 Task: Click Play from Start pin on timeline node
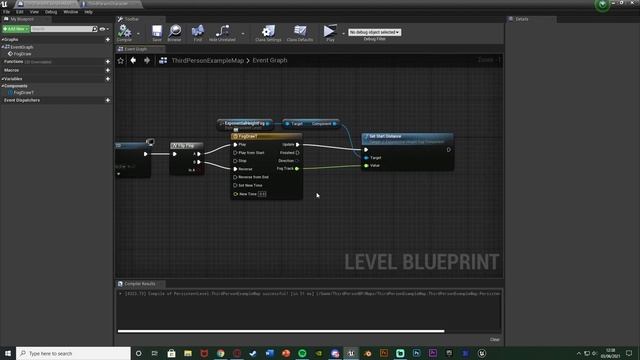tap(236, 153)
